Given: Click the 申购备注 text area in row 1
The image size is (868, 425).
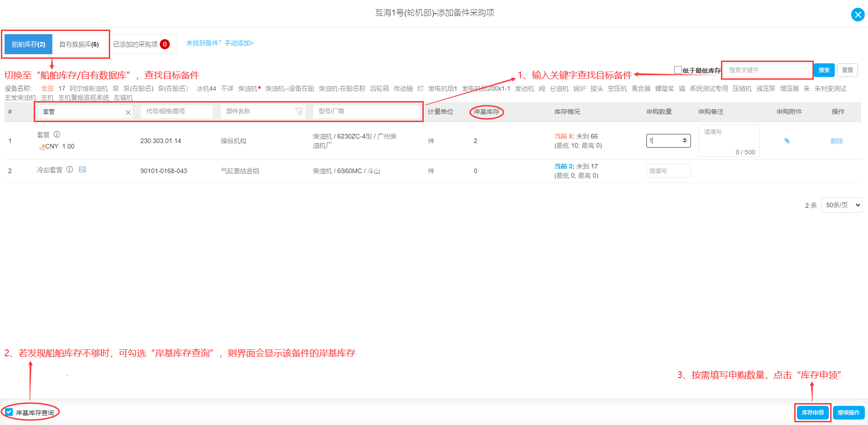Looking at the screenshot, I should point(729,141).
